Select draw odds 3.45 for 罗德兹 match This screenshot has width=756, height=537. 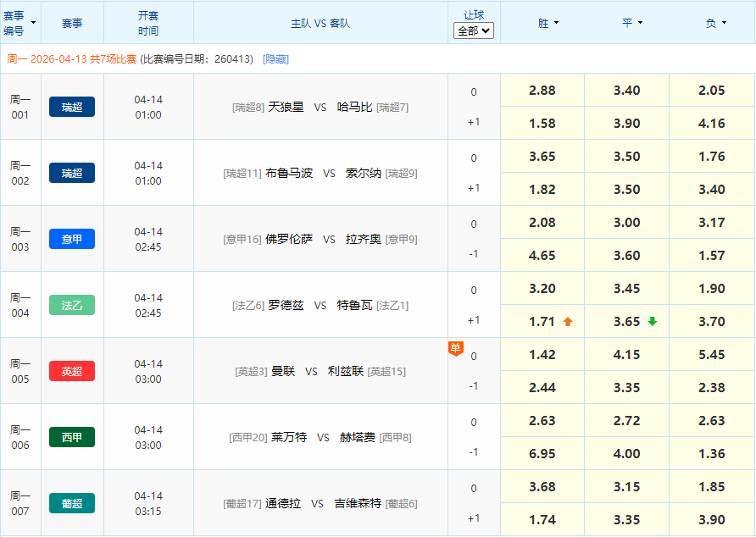tap(627, 288)
